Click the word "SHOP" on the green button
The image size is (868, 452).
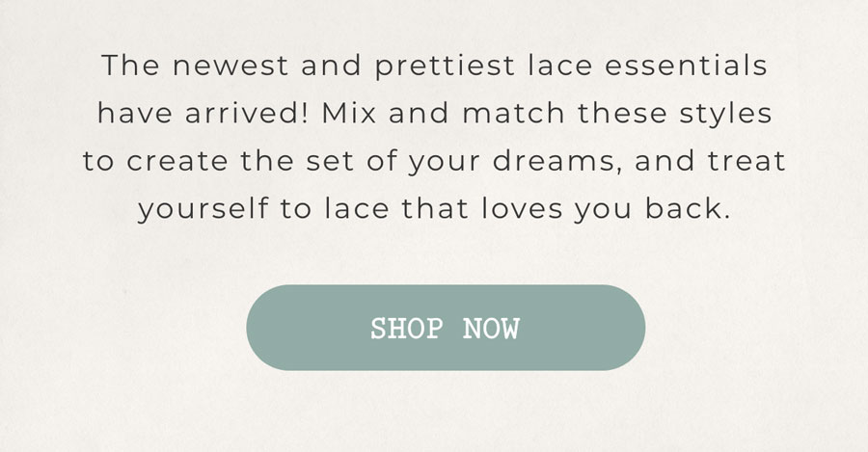pos(407,329)
